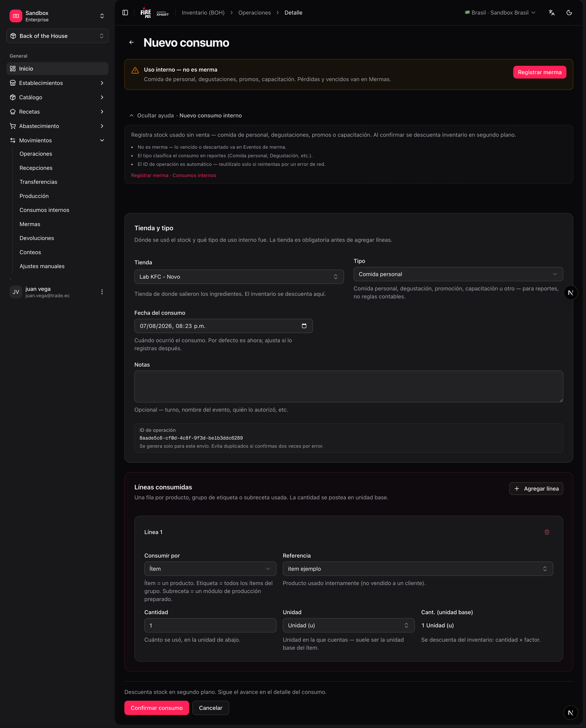The height and width of the screenshot is (728, 586).
Task: Expand the Recetas menu
Action: pyautogui.click(x=57, y=111)
